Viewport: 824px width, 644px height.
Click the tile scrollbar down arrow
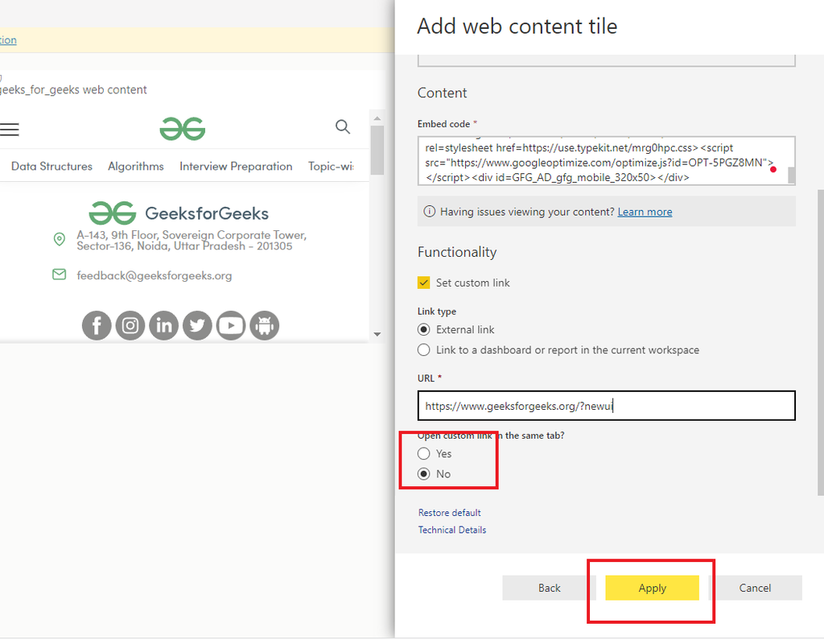pos(377,334)
